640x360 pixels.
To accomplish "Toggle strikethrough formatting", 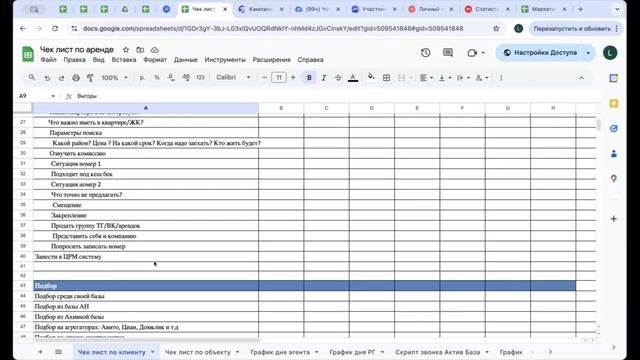I will click(x=338, y=78).
